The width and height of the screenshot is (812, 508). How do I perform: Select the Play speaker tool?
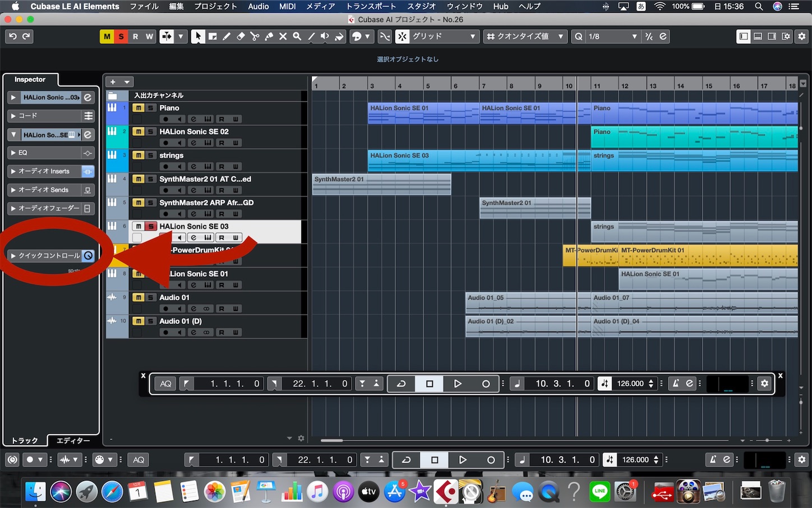click(325, 36)
